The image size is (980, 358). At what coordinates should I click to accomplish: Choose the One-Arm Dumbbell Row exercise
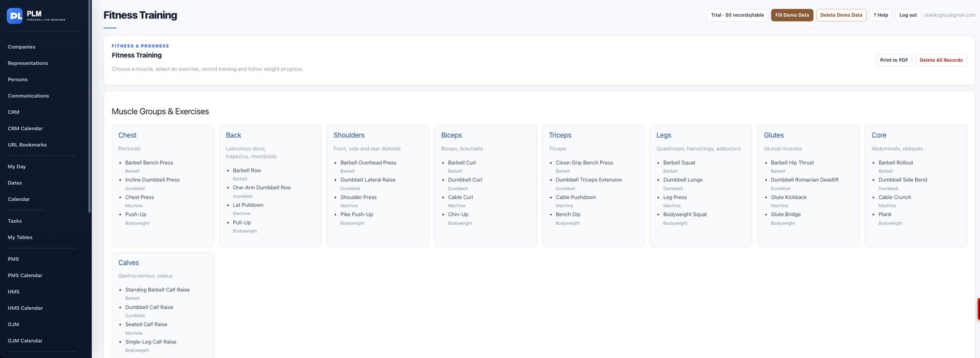[262, 188]
